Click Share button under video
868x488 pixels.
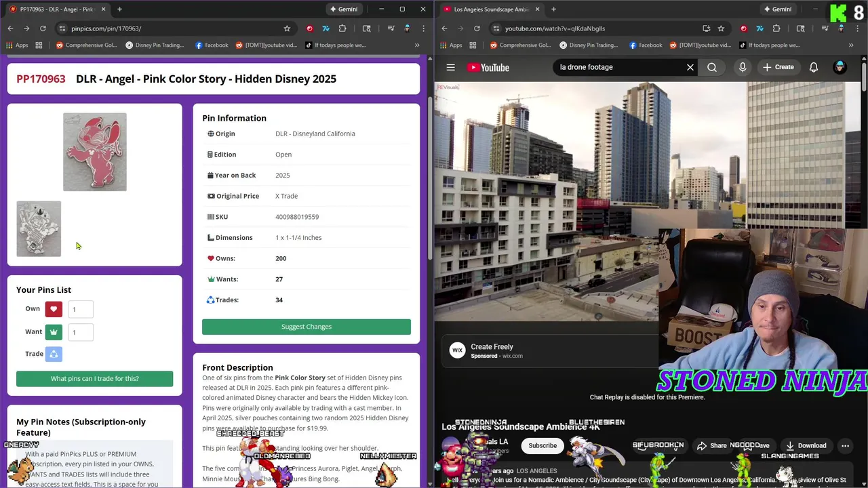pos(711,446)
